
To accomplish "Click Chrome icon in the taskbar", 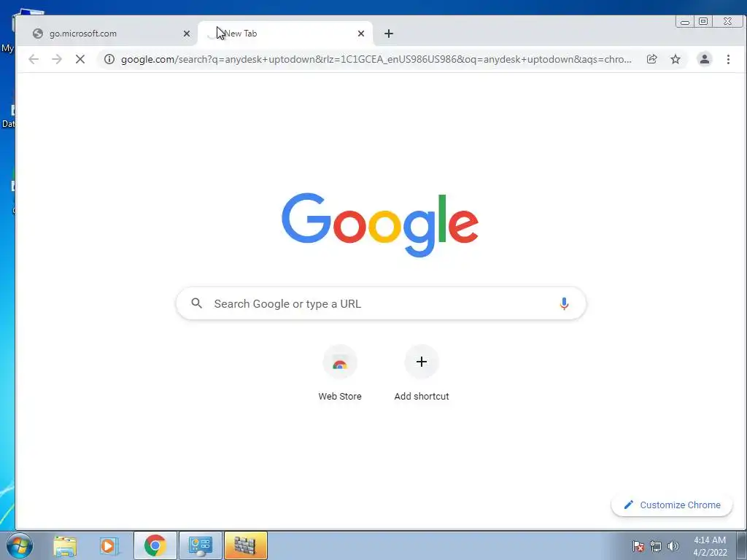I will (155, 545).
